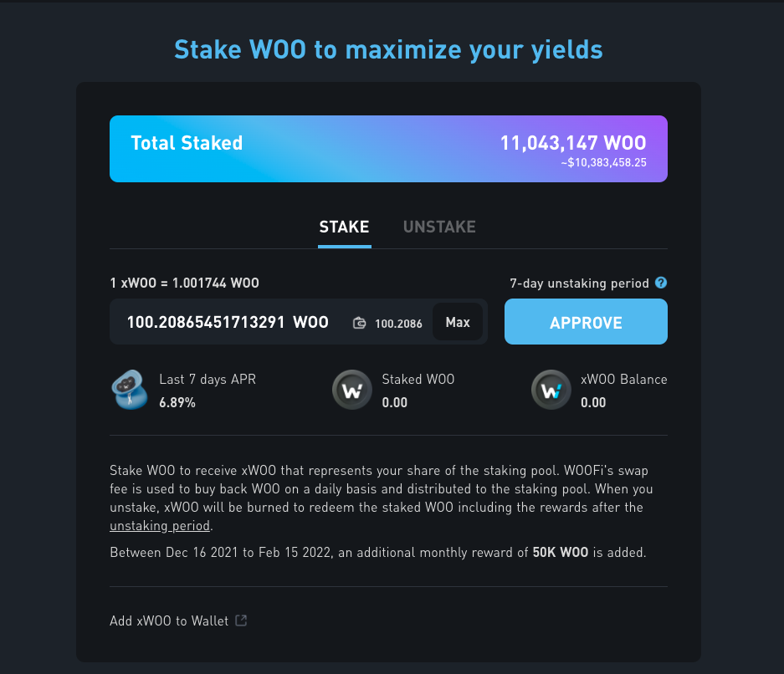This screenshot has width=784, height=674.
Task: Select the STAKE tab
Action: click(x=344, y=227)
